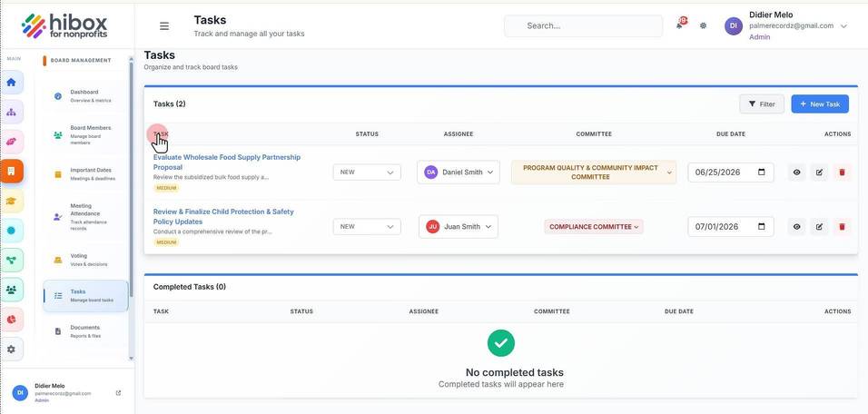This screenshot has height=414, width=868.
Task: Select Tasks in the sidebar menu
Action: click(85, 296)
